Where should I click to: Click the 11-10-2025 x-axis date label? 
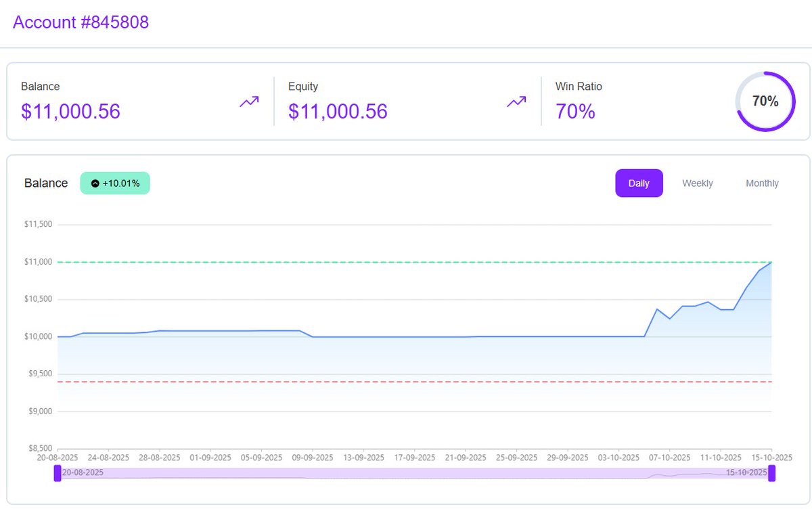721,458
